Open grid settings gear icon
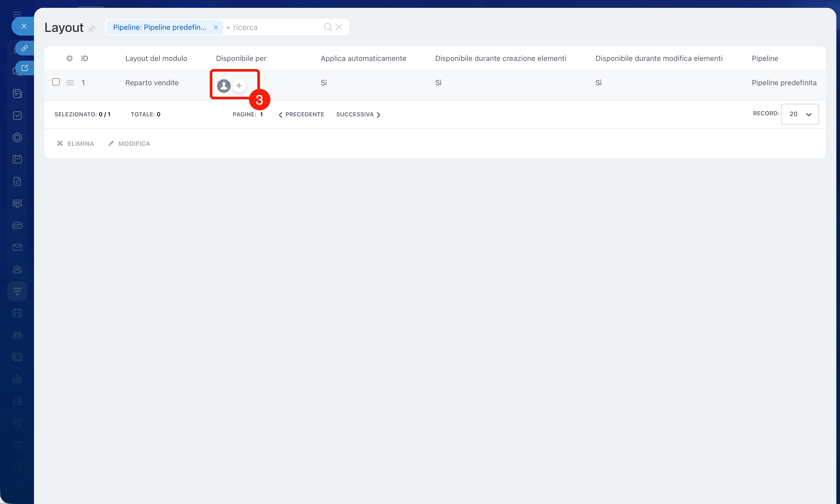The height and width of the screenshot is (504, 840). click(69, 58)
